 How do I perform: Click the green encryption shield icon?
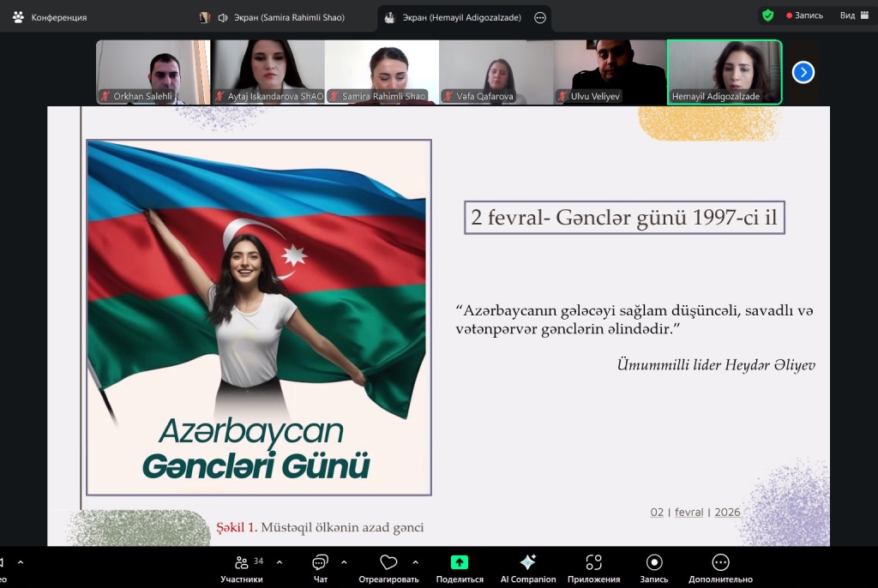[x=767, y=15]
